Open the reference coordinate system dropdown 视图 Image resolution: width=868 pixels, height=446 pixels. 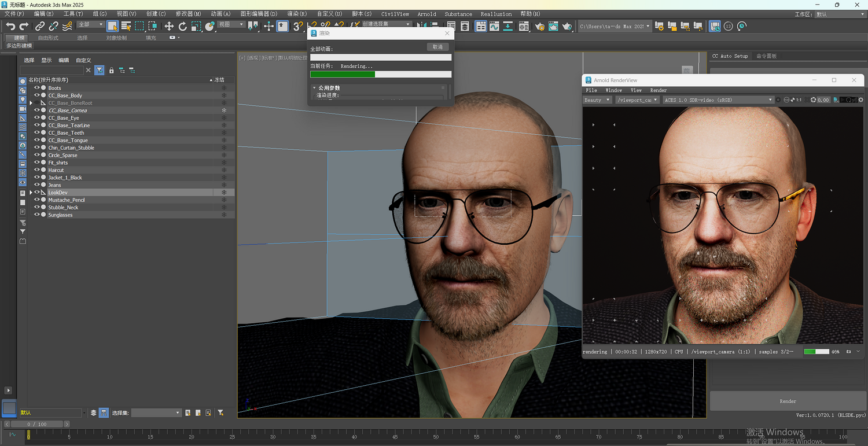231,25
